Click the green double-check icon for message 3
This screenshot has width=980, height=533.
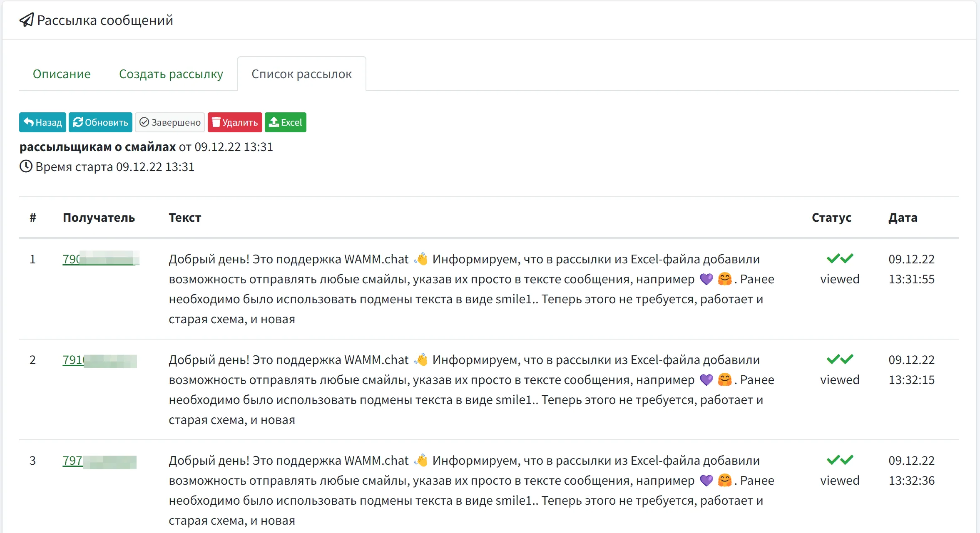coord(840,460)
